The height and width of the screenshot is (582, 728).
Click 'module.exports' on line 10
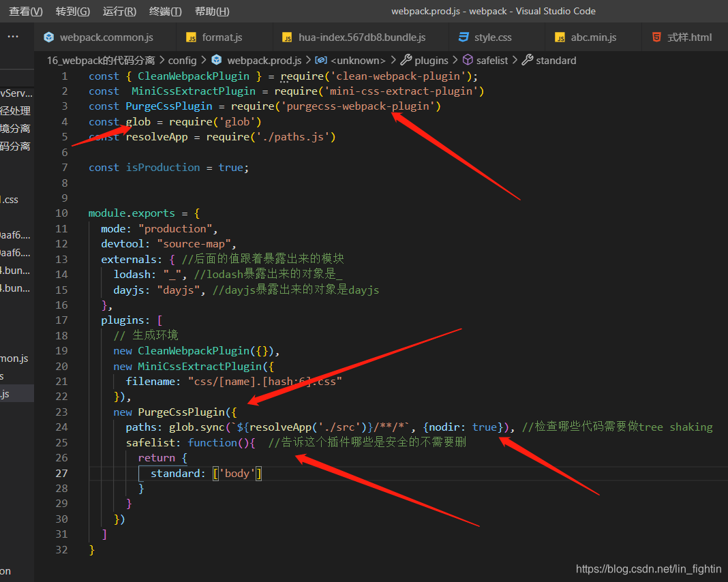pos(132,213)
